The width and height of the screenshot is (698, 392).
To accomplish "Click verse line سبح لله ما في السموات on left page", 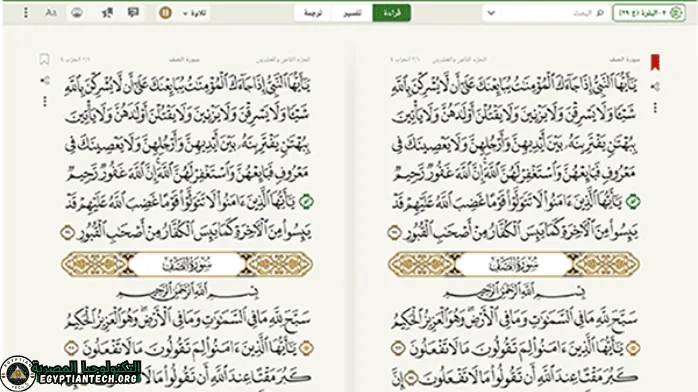I will tap(187, 319).
